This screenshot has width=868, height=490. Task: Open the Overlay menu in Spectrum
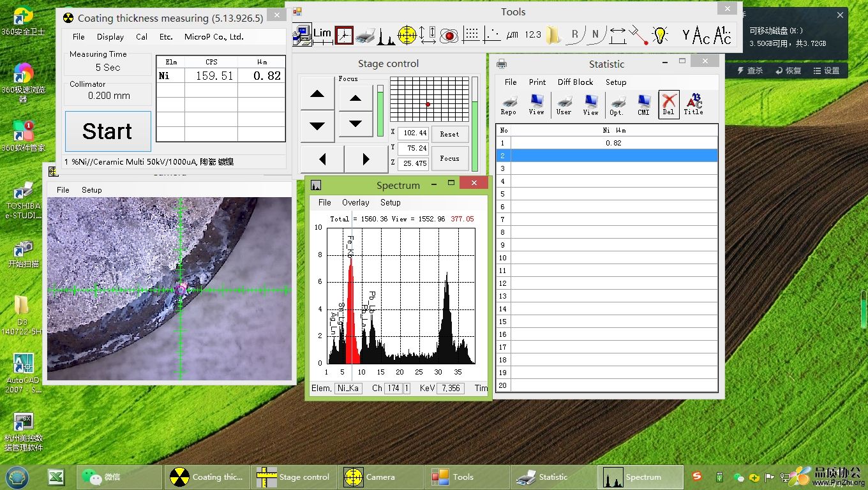pyautogui.click(x=355, y=202)
